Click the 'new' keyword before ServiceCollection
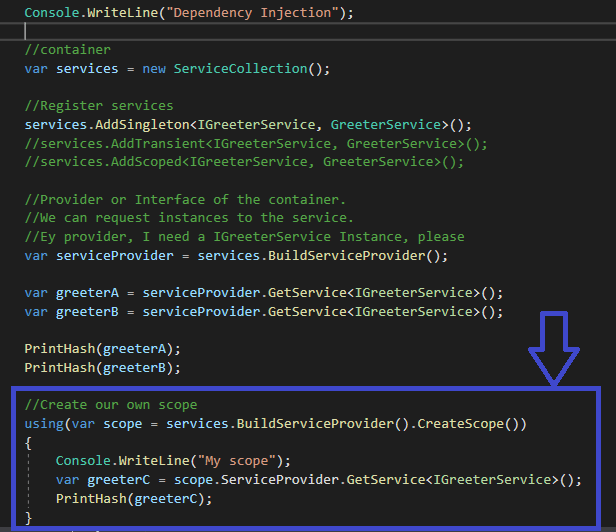This screenshot has height=532, width=616. [x=154, y=69]
